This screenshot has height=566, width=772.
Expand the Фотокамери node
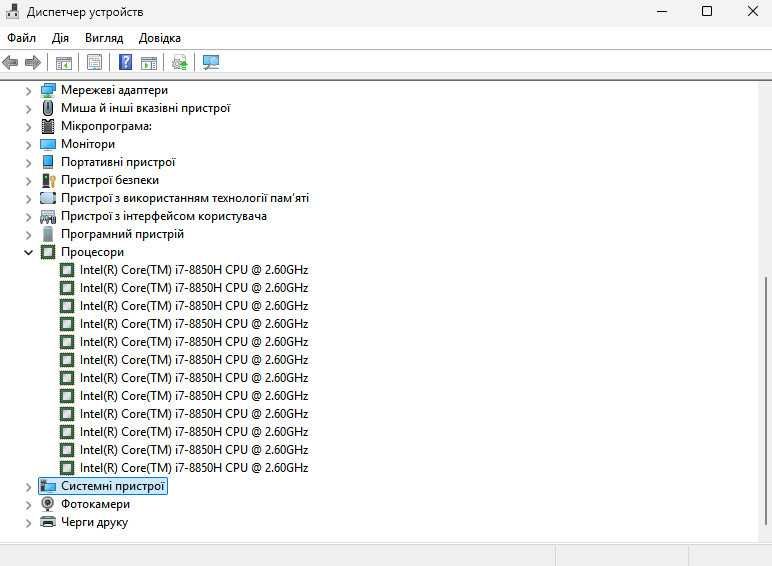(x=28, y=505)
